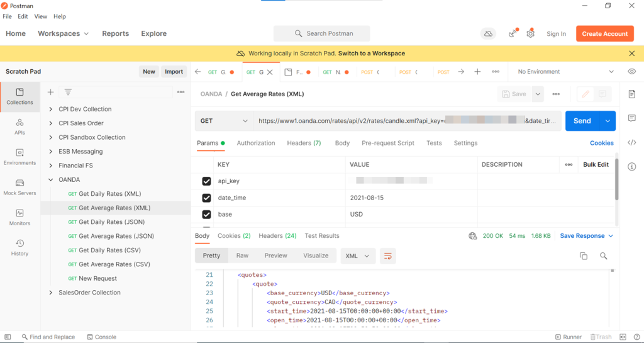This screenshot has height=343, width=644.
Task: Click the Create Account button
Action: pyautogui.click(x=605, y=34)
